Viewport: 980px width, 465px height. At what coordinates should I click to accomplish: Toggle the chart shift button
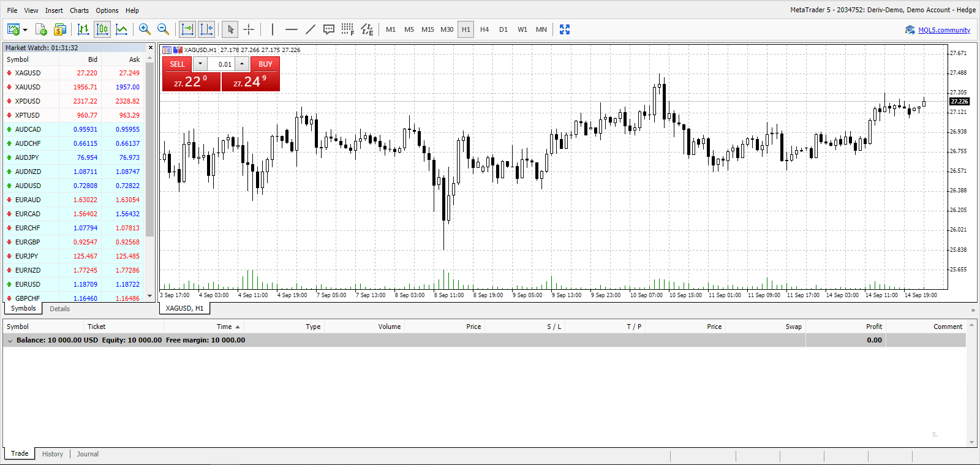click(x=206, y=29)
